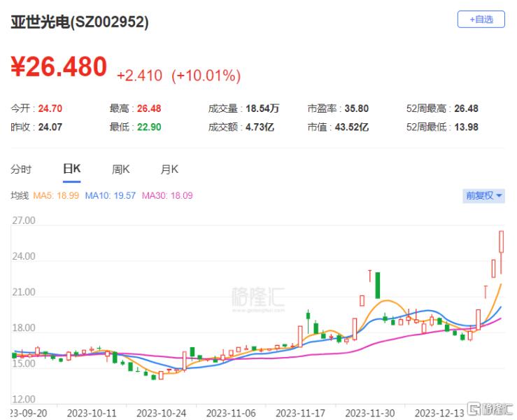This screenshot has height=420, width=517.
Task: Click the 2023-10-11 date axis label
Action: click(92, 413)
